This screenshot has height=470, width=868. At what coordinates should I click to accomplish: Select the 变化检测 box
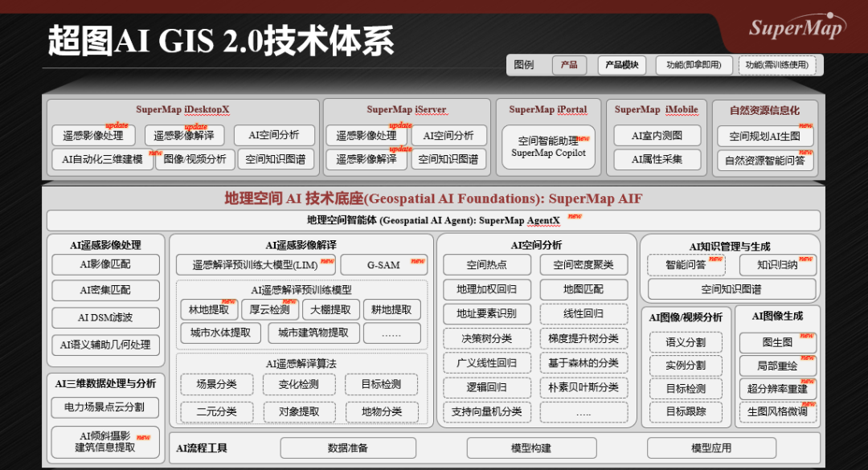299,384
